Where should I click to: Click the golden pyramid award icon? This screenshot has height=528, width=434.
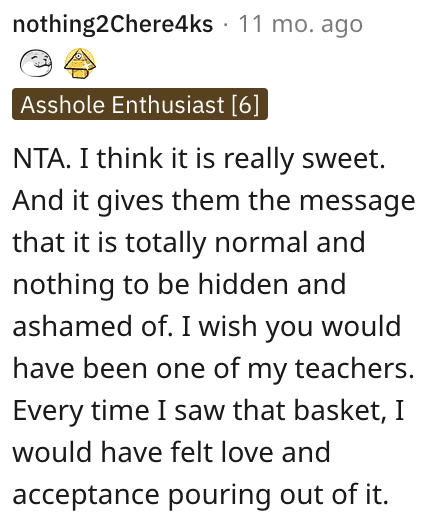80,63
